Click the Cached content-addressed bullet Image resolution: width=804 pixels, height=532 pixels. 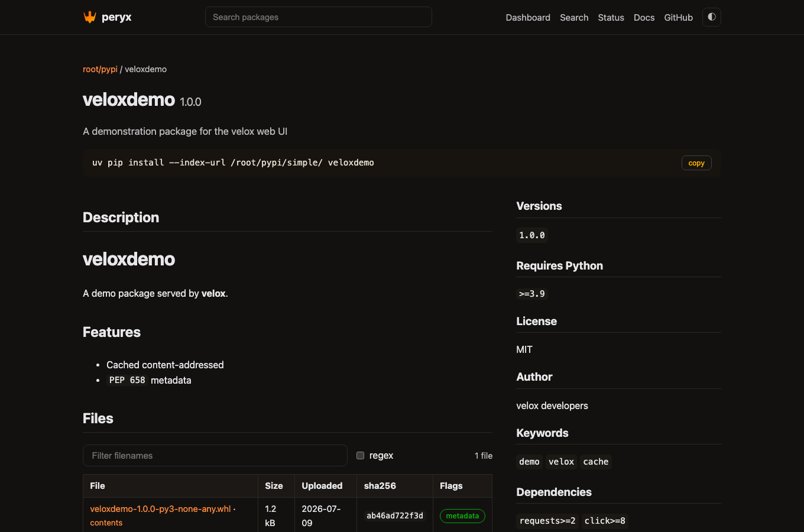click(x=165, y=365)
